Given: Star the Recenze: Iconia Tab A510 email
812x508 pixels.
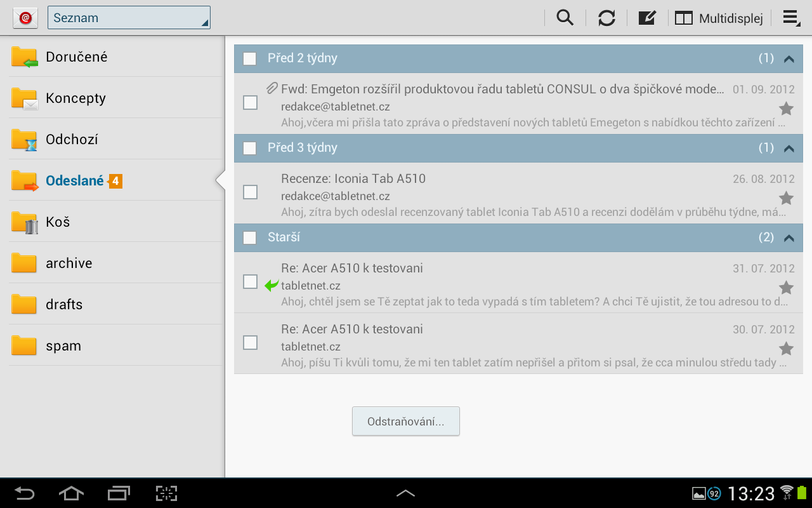Looking at the screenshot, I should [786, 198].
